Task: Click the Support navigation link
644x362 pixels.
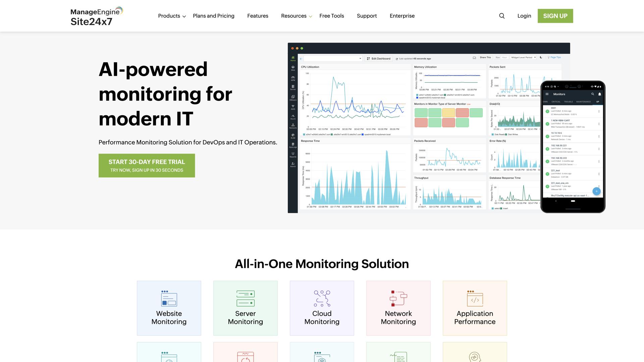Action: click(x=367, y=16)
